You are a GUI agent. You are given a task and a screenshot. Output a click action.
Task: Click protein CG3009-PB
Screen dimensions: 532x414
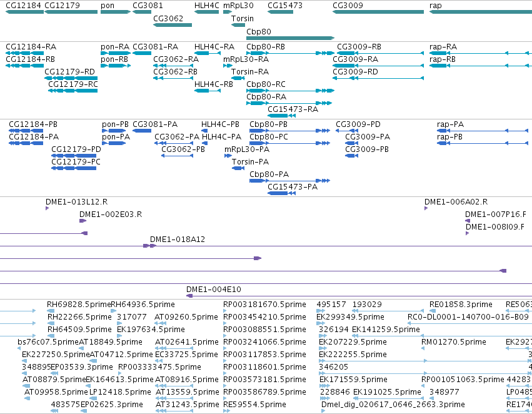(351, 156)
